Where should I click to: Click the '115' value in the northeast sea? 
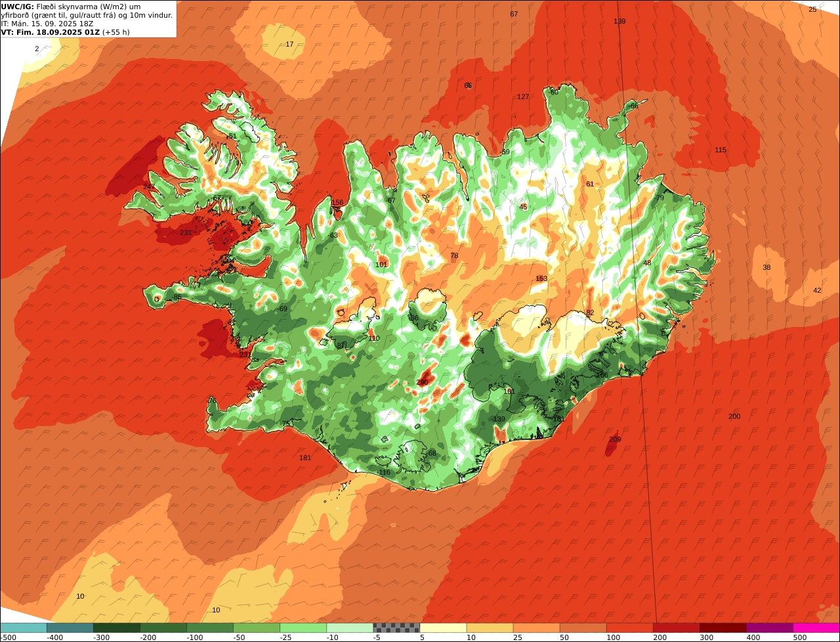coord(721,150)
